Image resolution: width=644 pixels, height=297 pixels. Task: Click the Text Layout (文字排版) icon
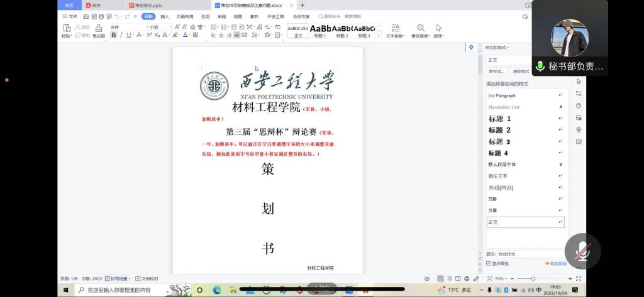pos(395,31)
